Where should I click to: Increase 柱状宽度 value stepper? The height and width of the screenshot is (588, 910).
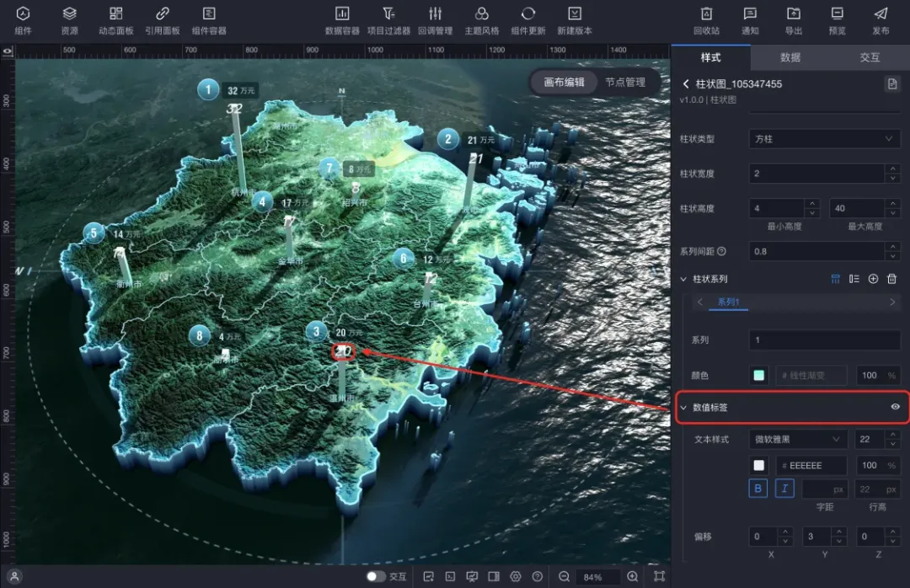coord(892,169)
